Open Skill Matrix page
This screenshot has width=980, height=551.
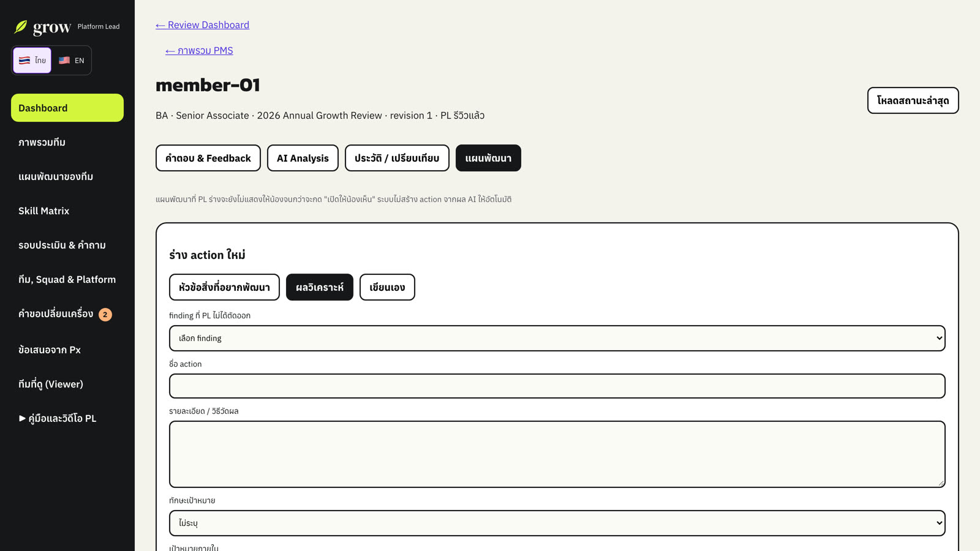(67, 211)
